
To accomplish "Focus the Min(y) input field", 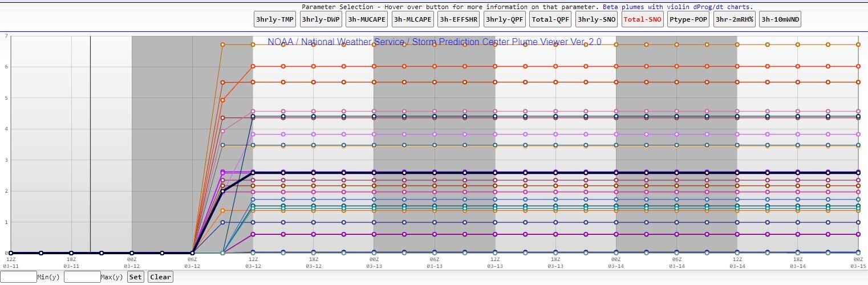I will click(x=18, y=277).
